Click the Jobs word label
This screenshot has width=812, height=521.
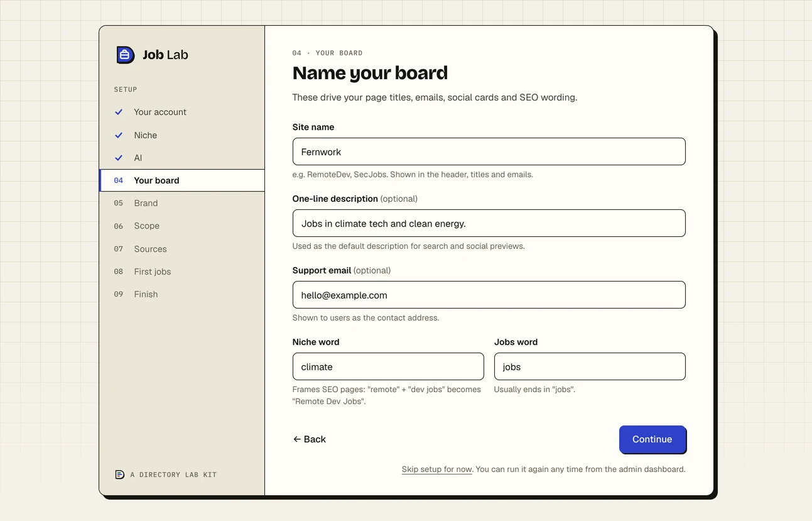(x=516, y=342)
